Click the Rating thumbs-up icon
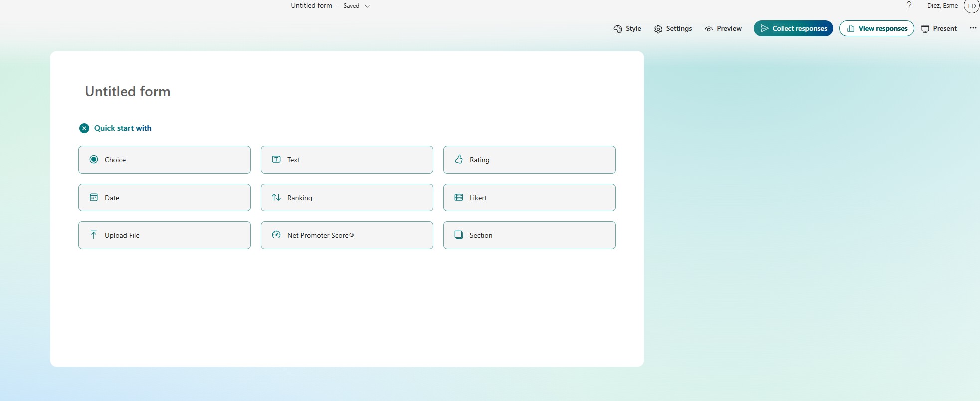 (x=458, y=159)
